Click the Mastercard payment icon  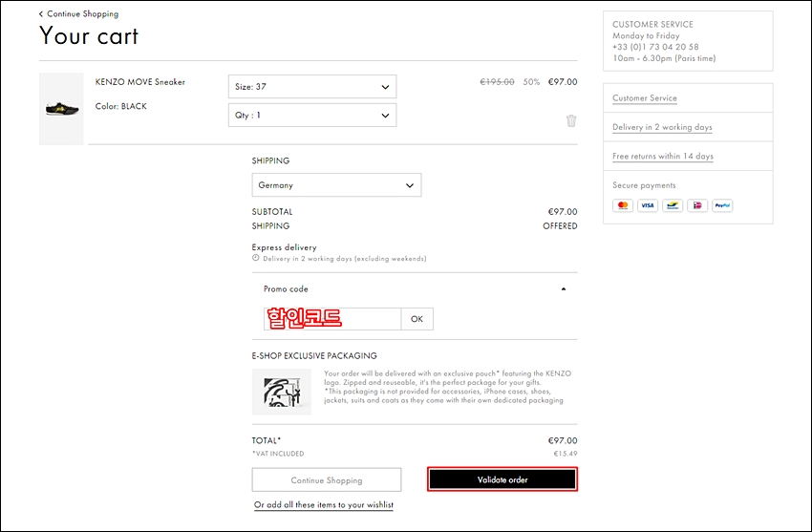click(623, 205)
